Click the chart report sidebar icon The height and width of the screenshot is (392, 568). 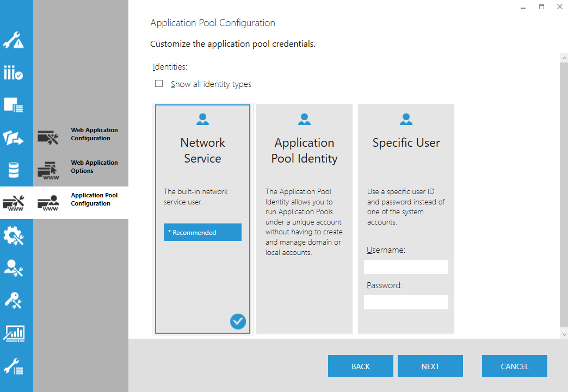pyautogui.click(x=14, y=333)
